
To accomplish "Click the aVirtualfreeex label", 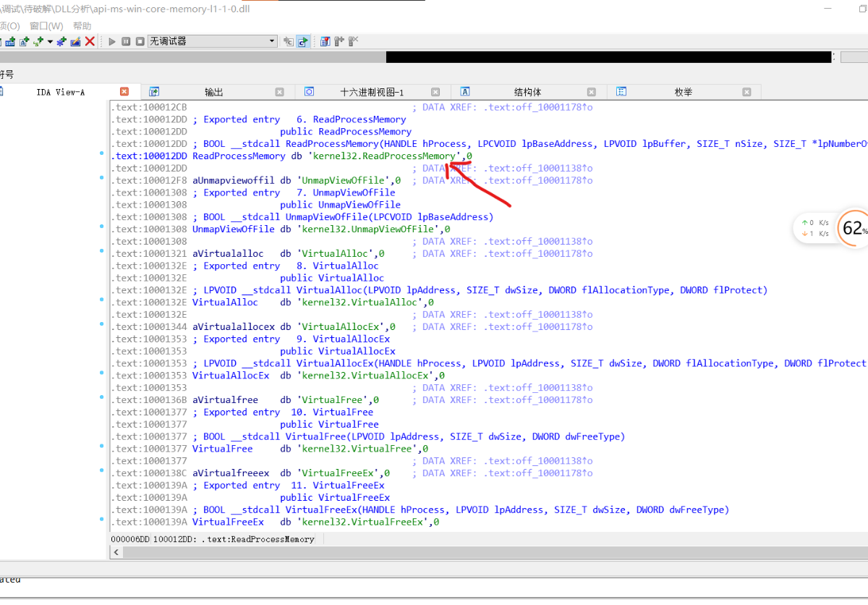I will pos(230,473).
